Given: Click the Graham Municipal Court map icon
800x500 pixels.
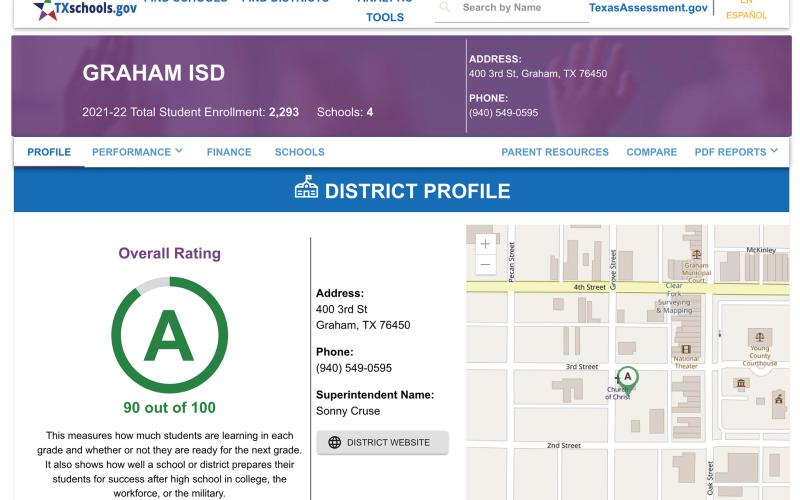Looking at the screenshot, I should pos(696,254).
